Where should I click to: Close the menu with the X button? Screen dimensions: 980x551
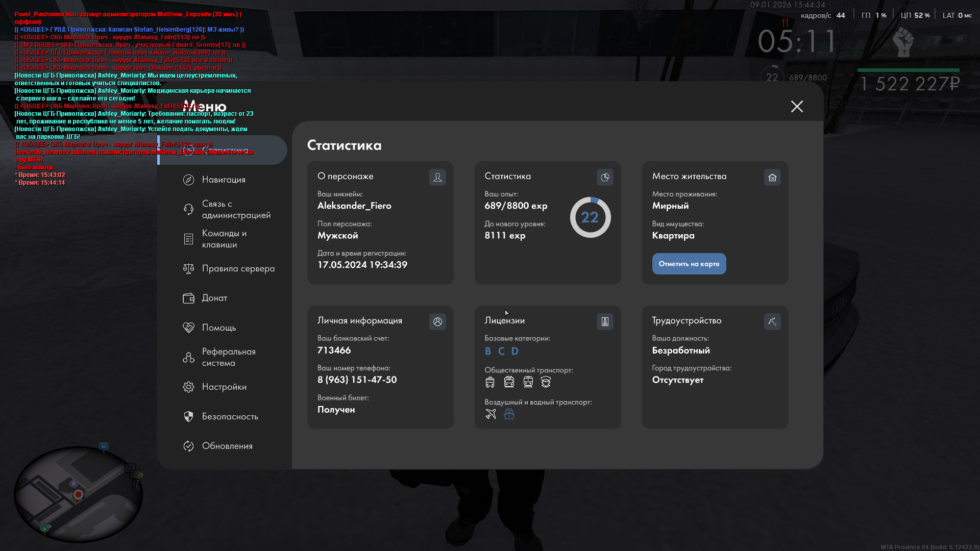[797, 106]
